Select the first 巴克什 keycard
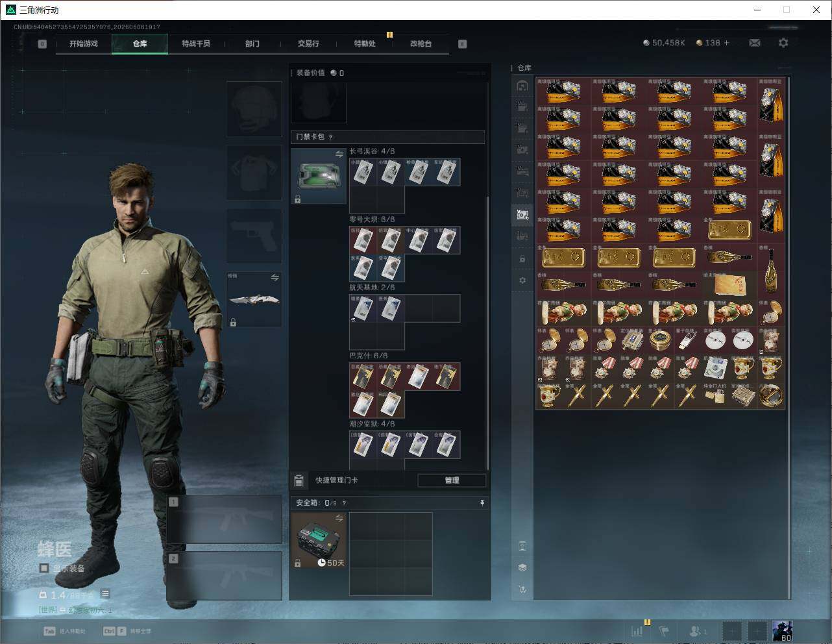Image resolution: width=832 pixels, height=644 pixels. (363, 377)
